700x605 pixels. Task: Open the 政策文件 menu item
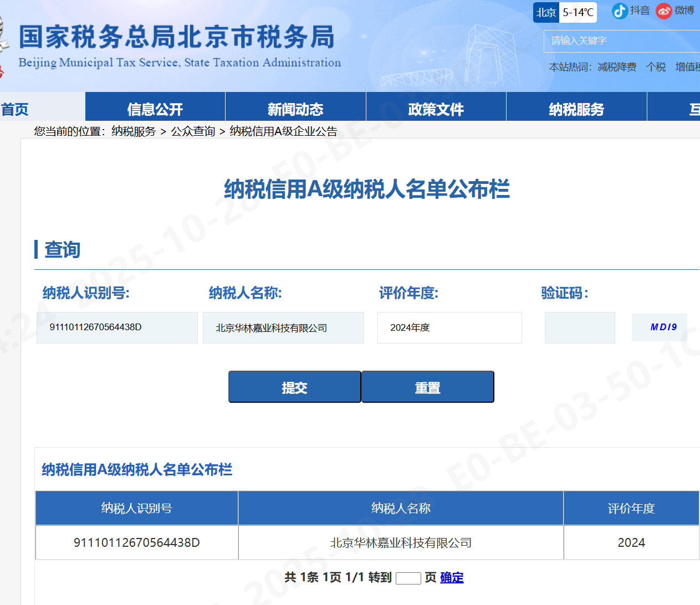(436, 109)
